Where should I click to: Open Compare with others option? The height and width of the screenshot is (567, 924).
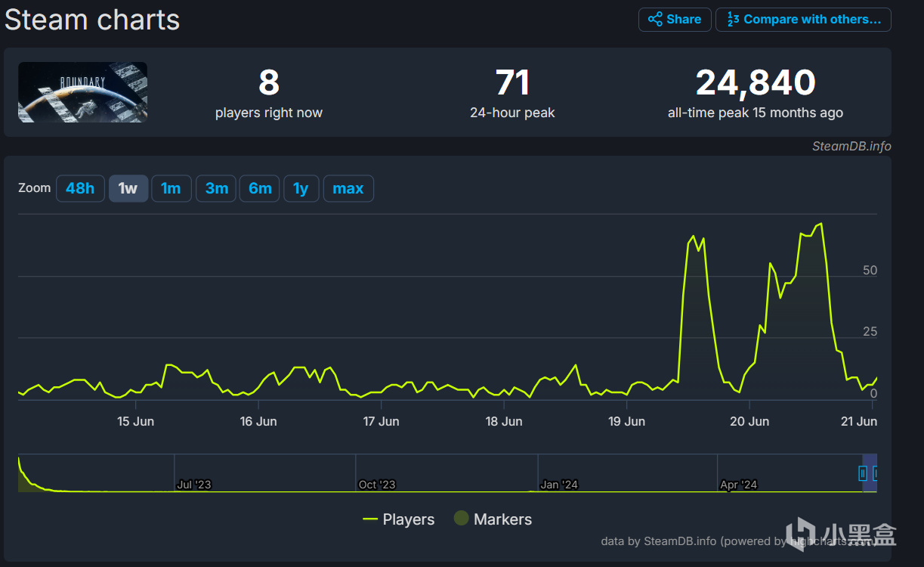click(x=803, y=20)
